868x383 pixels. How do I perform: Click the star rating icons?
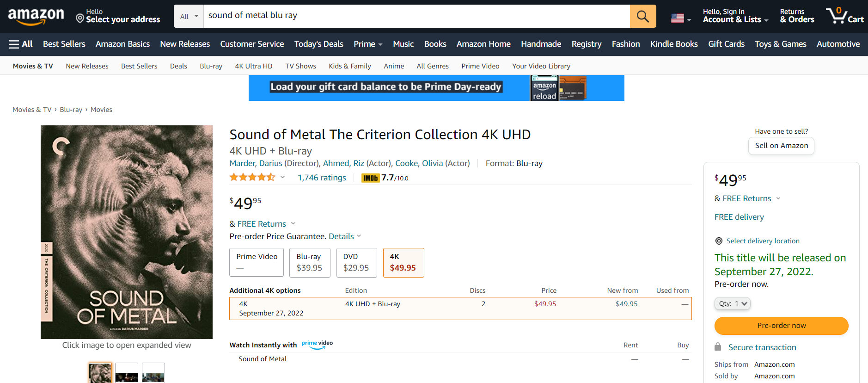point(252,177)
